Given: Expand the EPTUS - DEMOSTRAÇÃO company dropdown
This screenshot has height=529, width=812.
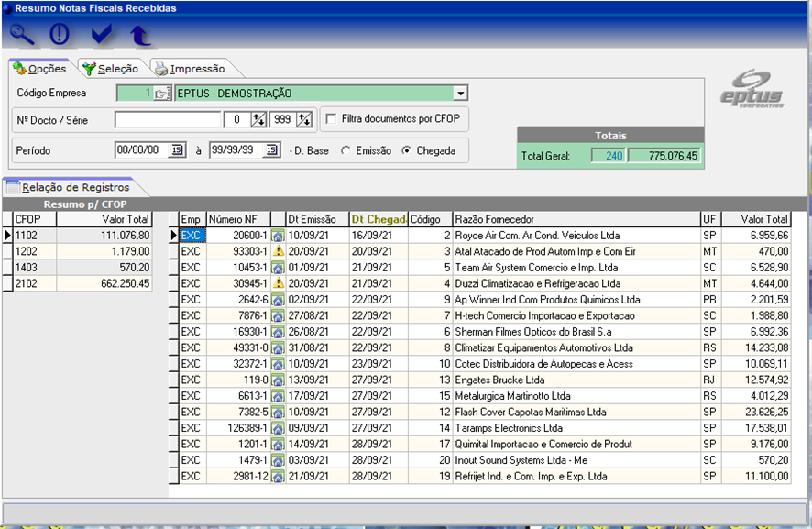Looking at the screenshot, I should (461, 94).
